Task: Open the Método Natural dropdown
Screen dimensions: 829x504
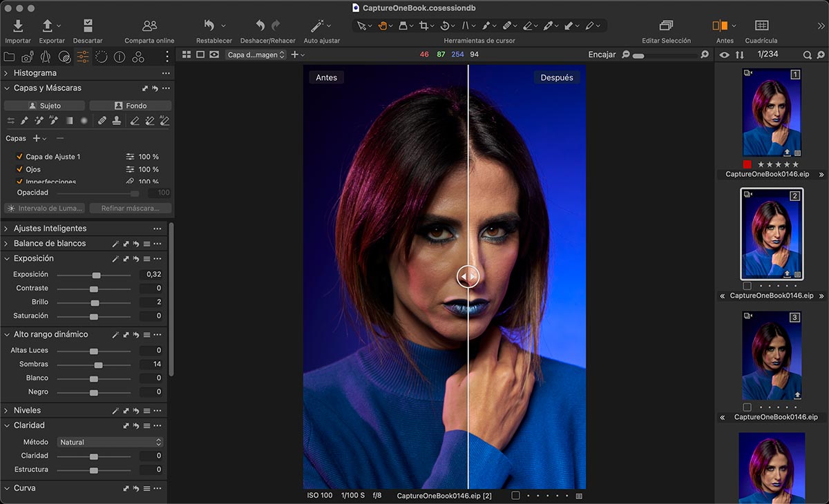Action: [x=110, y=442]
